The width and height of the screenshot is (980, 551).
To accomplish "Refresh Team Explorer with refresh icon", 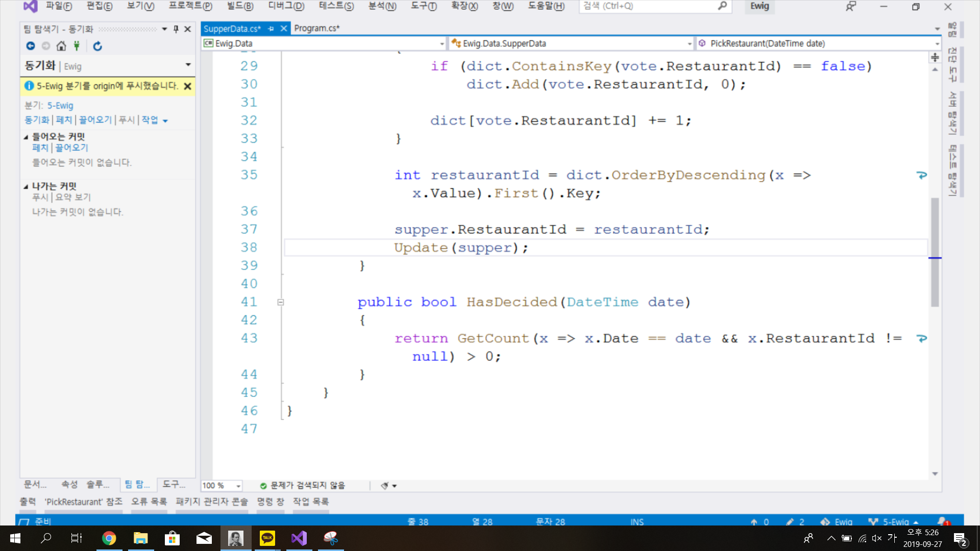I will coord(97,46).
